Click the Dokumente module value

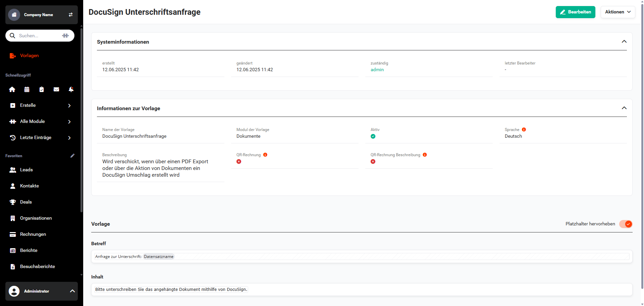[248, 136]
